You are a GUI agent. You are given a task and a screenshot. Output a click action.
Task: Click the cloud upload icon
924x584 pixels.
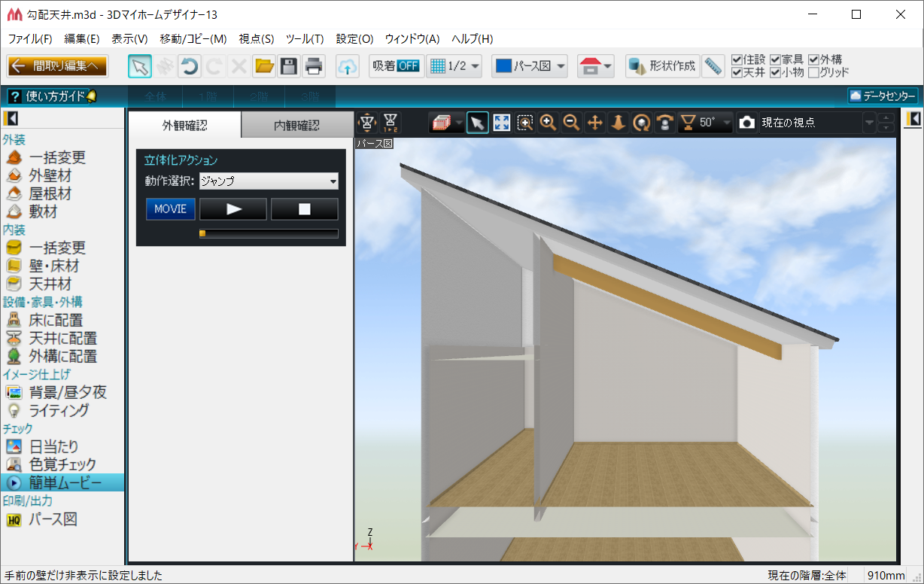(x=347, y=66)
